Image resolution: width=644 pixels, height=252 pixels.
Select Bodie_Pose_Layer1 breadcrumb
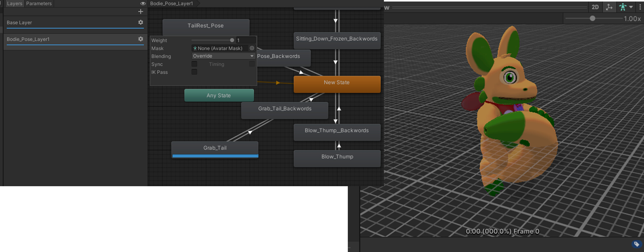(x=172, y=4)
